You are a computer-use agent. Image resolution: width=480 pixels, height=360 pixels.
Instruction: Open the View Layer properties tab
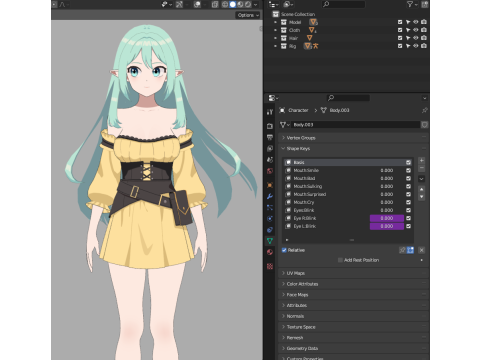coord(270,148)
